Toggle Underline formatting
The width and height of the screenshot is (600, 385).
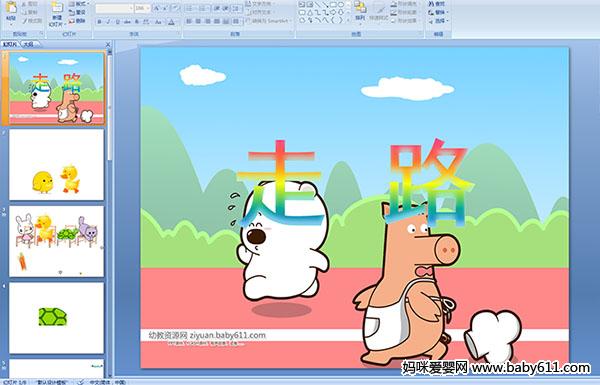[117, 22]
